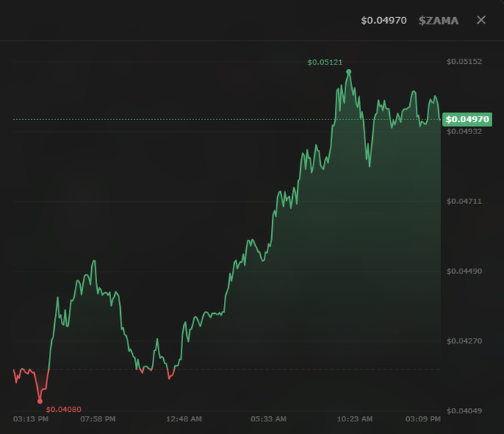Close the $ZAMA price chart panel
Image resolution: width=504 pixels, height=434 pixels.
(x=481, y=20)
